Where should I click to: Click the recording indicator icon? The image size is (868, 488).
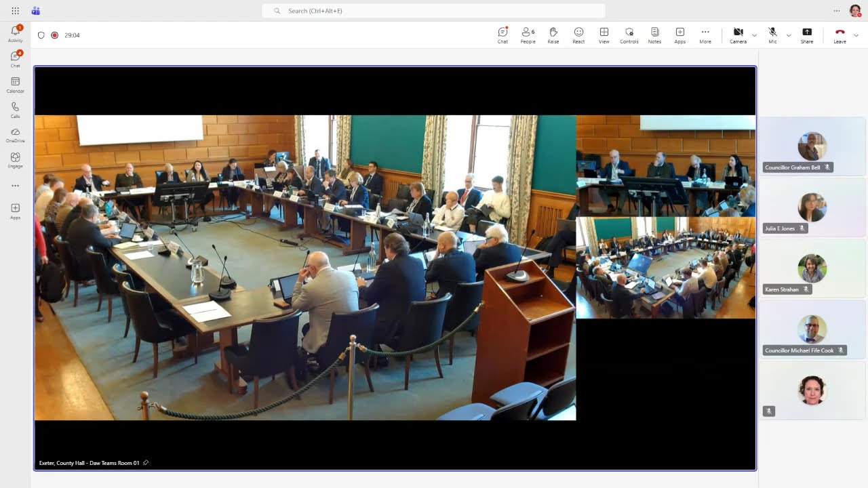(55, 35)
